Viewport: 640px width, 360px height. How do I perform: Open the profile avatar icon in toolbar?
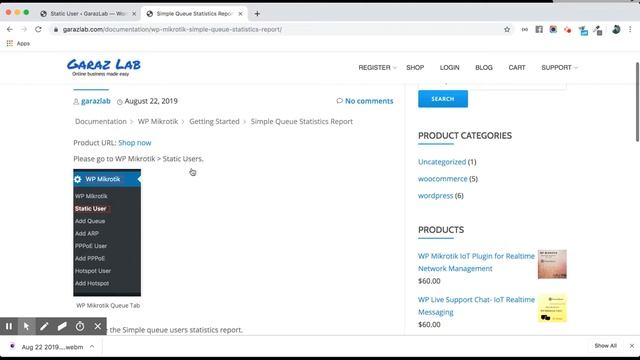[616, 29]
